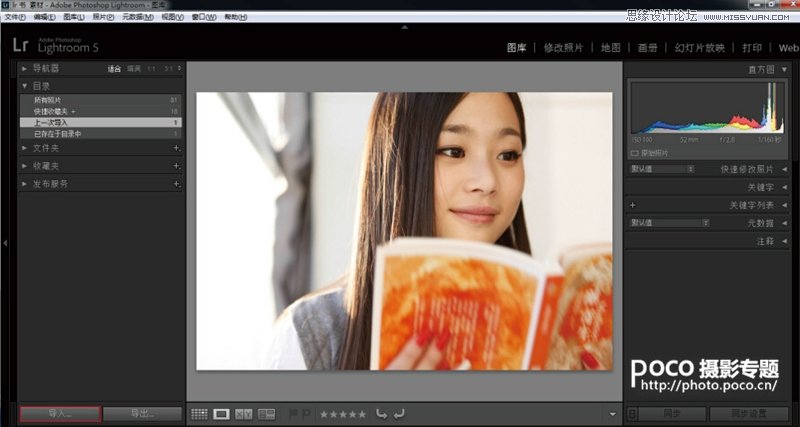Screen dimensions: 800x427
Task: Expand the Folders panel
Action: pyautogui.click(x=24, y=148)
